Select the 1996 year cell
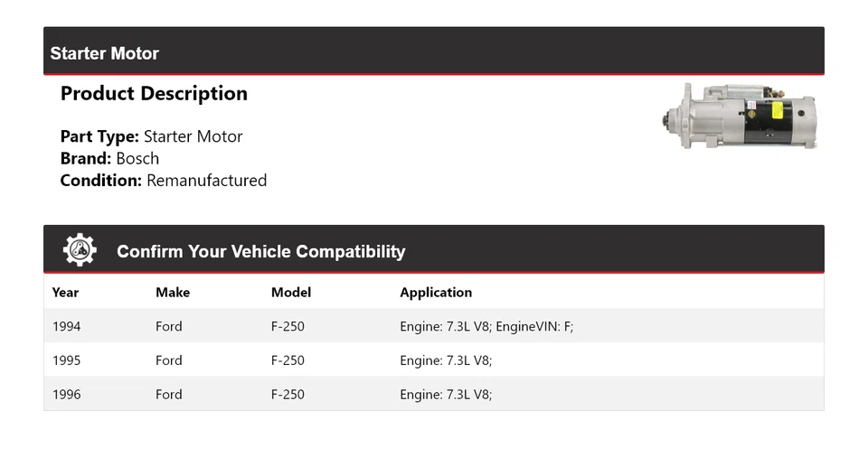The width and height of the screenshot is (868, 467). point(66,395)
